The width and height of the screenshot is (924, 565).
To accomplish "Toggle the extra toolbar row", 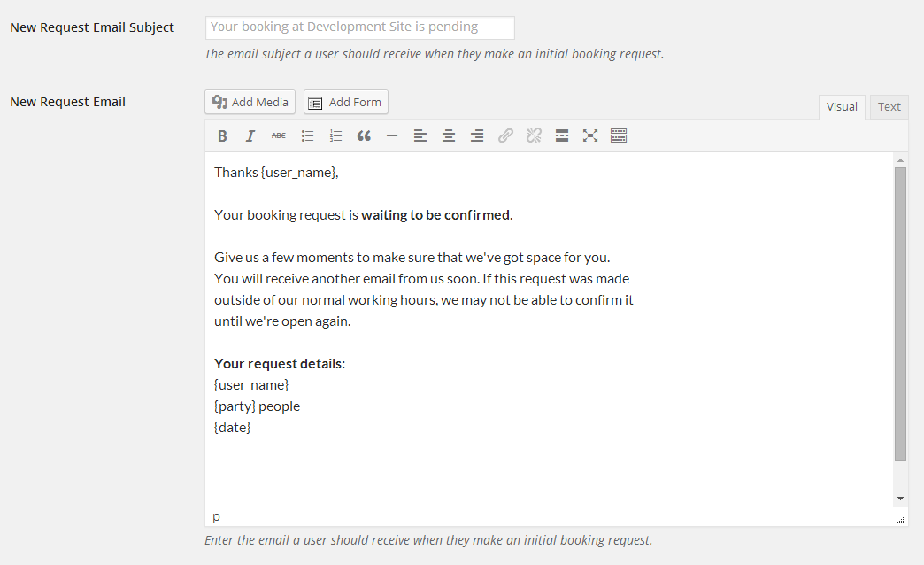I will [619, 135].
